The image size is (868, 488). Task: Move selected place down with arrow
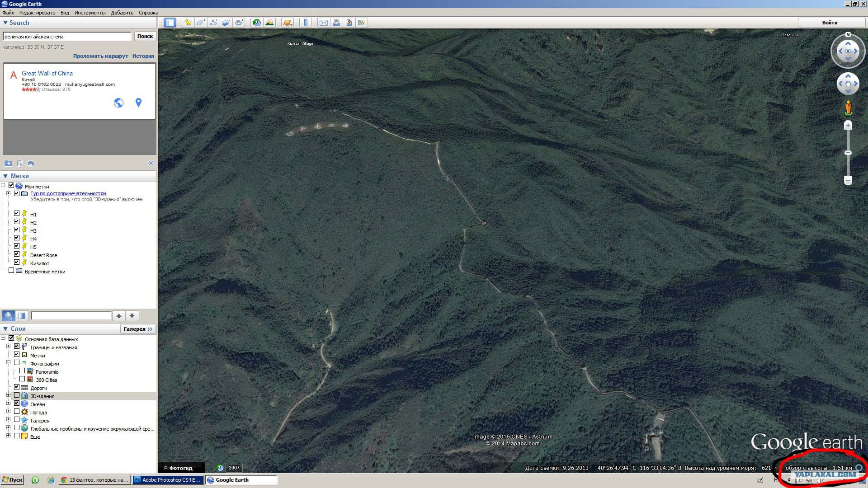132,316
